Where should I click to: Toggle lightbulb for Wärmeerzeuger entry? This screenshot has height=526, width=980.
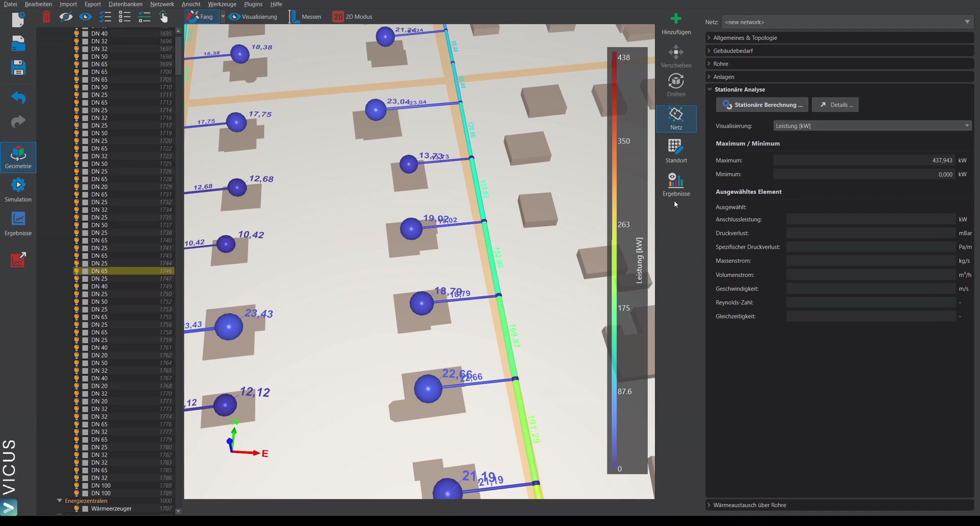(77, 509)
